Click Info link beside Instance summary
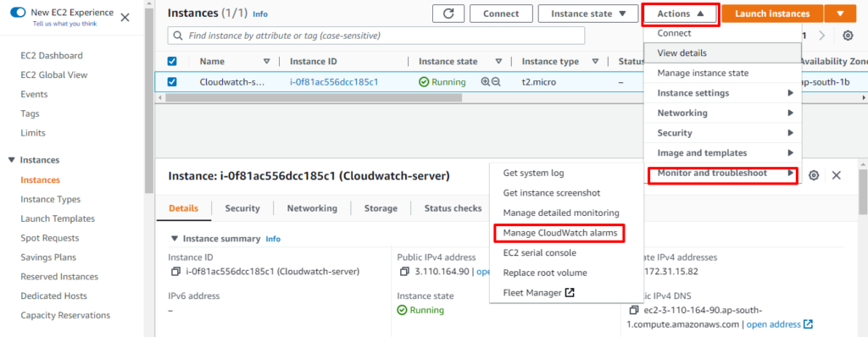The width and height of the screenshot is (868, 337). 273,239
